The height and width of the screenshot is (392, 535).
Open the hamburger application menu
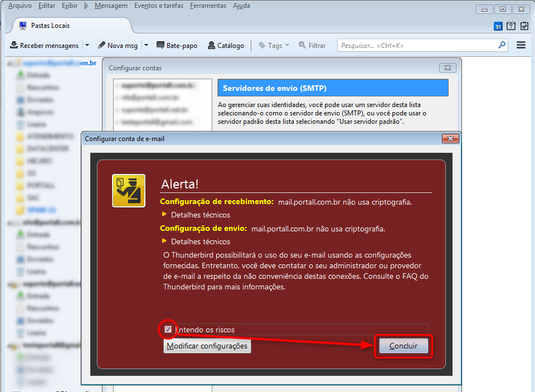pyautogui.click(x=521, y=45)
